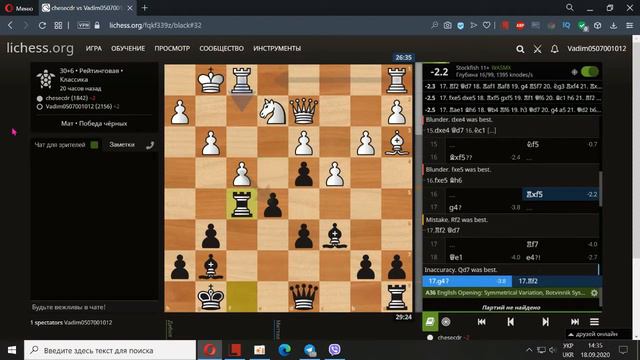Screen dimensions: 640x360
Task: Open Vadim0507001012 user menu
Action: click(x=596, y=49)
